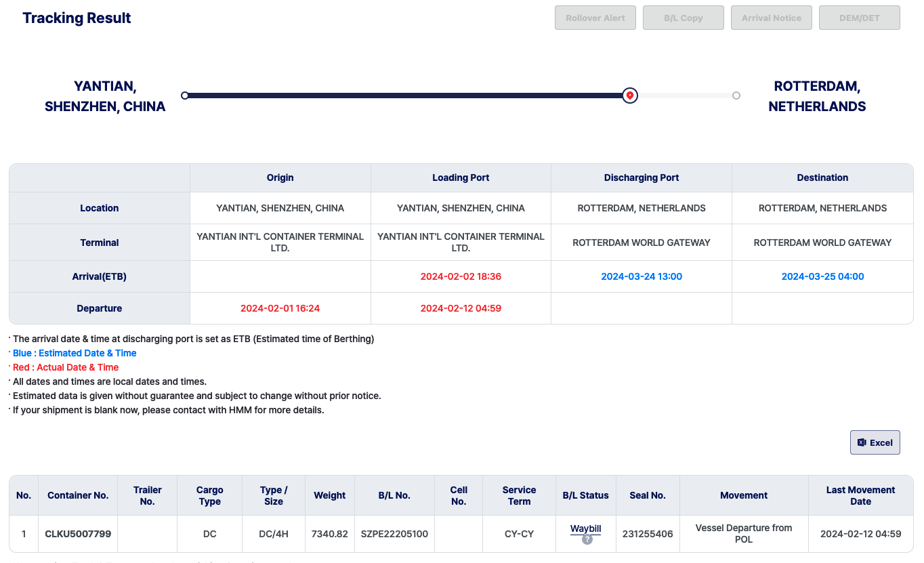Click the B/L Copy button

point(683,18)
